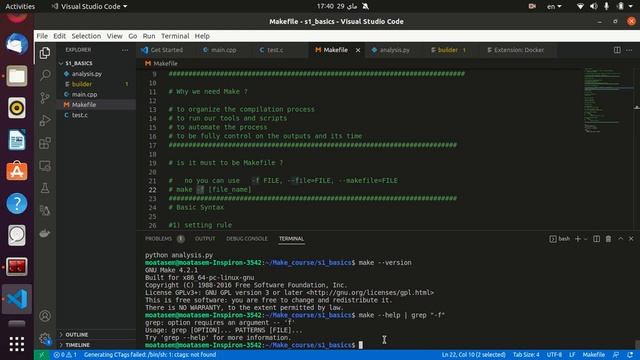Open the File menu
The width and height of the screenshot is (640, 360).
tap(42, 36)
